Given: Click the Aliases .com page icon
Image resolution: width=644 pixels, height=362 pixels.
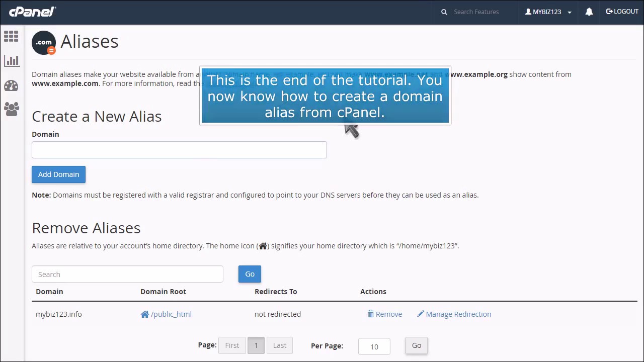Looking at the screenshot, I should pyautogui.click(x=44, y=43).
